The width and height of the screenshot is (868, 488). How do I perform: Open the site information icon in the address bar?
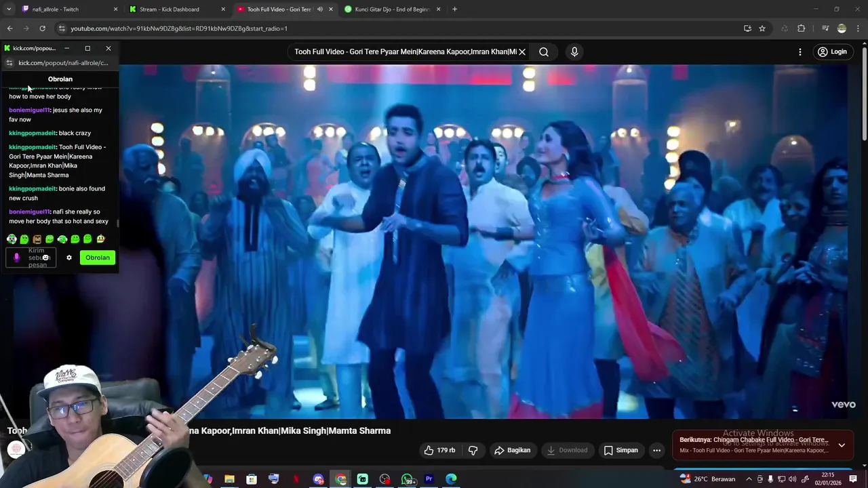62,28
